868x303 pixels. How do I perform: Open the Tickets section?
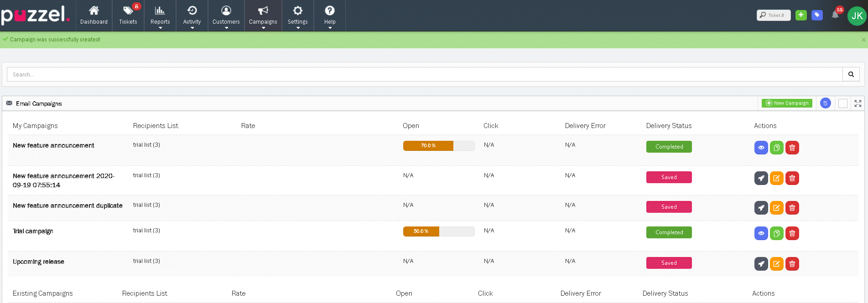[128, 15]
